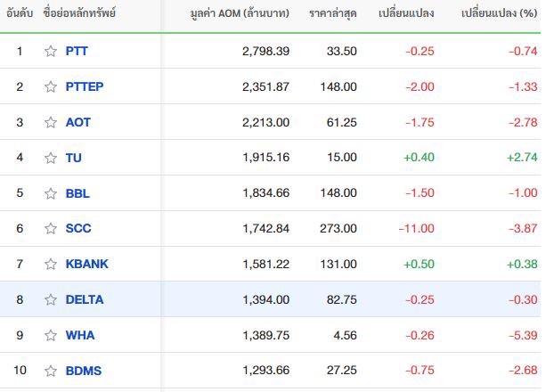Add BDMS to favorites star
The height and width of the screenshot is (392, 554).
pos(51,371)
